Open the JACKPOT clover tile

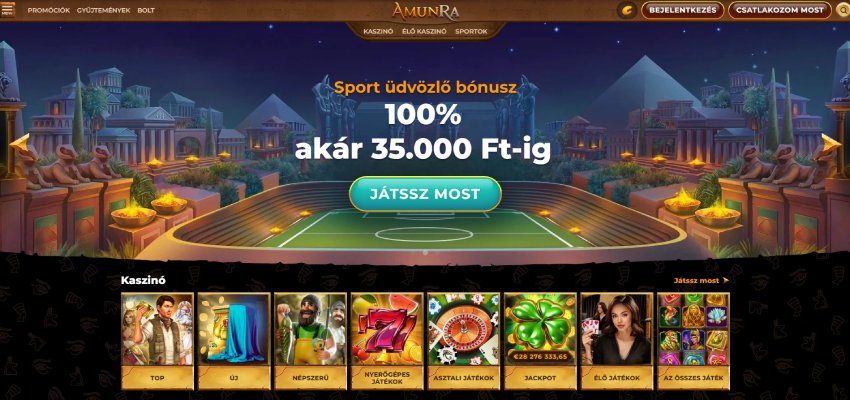540,341
